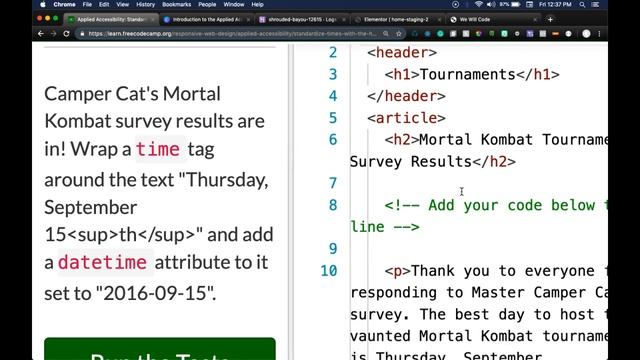Open Chrome three-dot menu
Screen dimensions: 640x360
pos(599,34)
